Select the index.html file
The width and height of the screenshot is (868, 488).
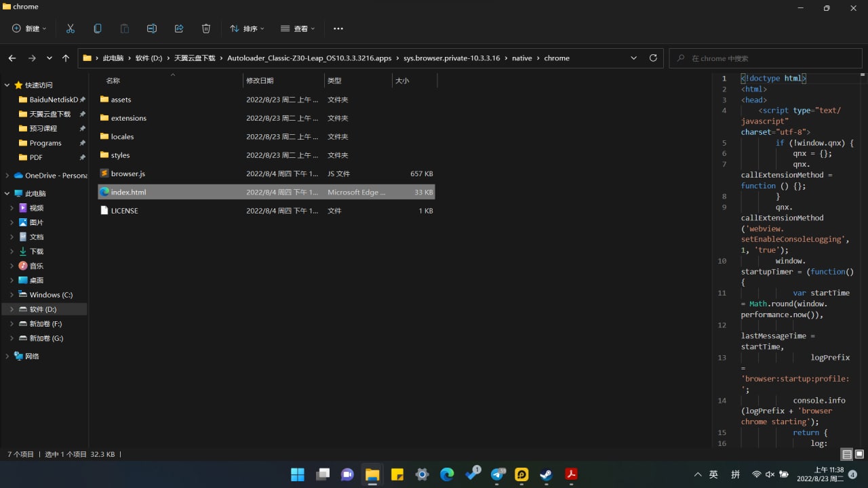click(267, 192)
